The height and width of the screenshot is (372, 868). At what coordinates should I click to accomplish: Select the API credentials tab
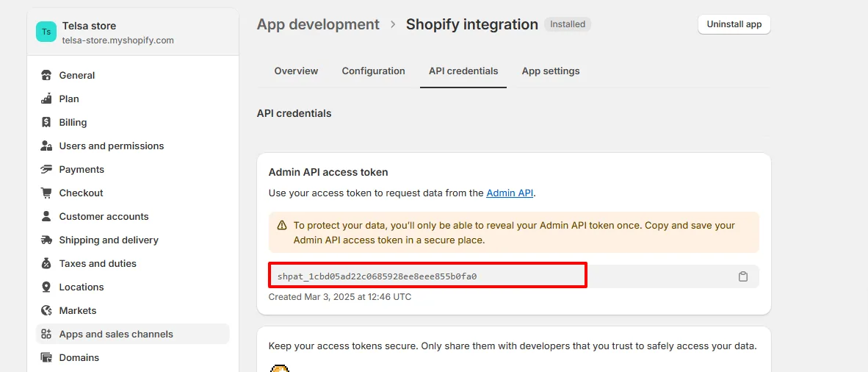(x=463, y=71)
